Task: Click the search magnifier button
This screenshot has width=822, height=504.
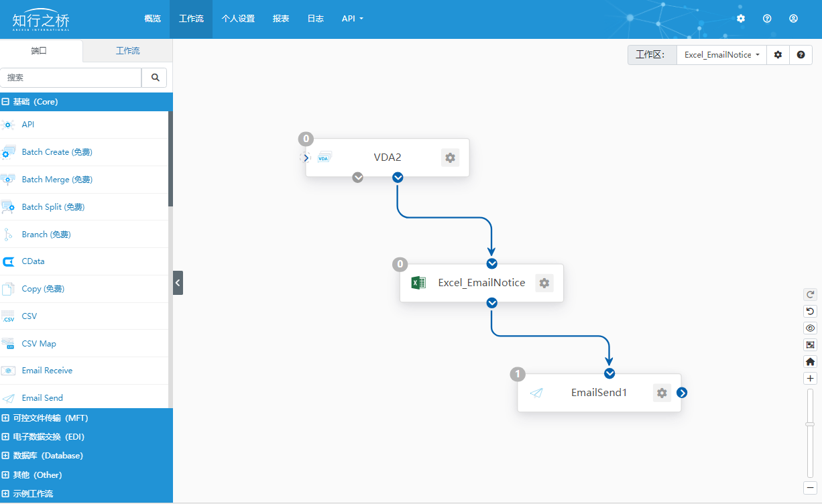Action: pos(155,78)
